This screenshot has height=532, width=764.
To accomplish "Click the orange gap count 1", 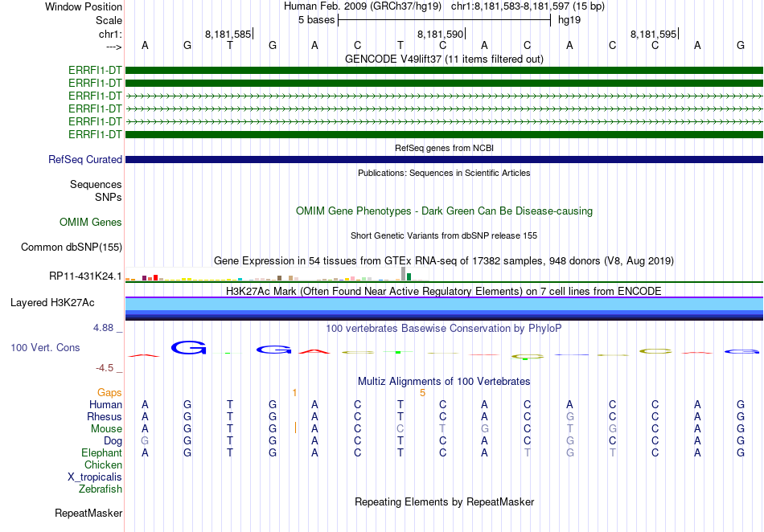I will pyautogui.click(x=295, y=393).
